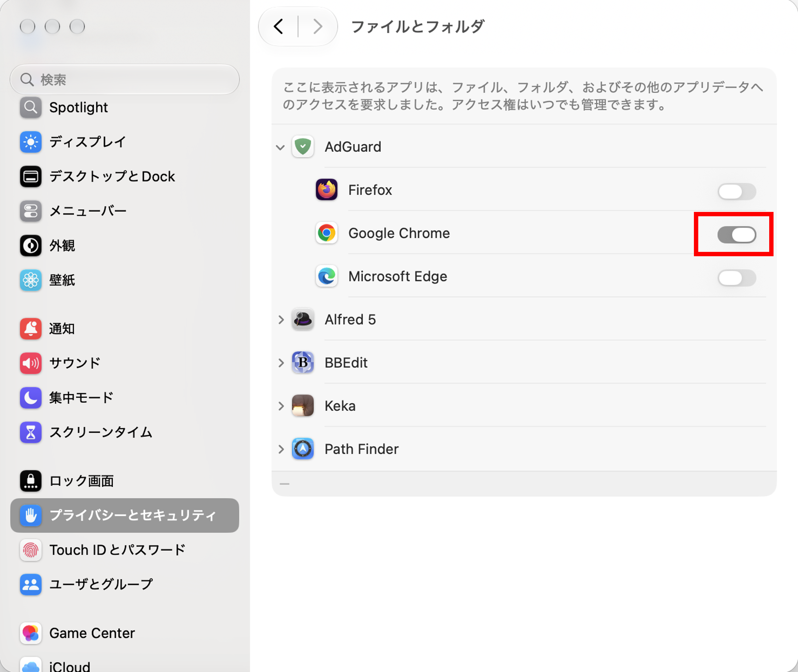Click the Spotlight sidebar icon
Image resolution: width=798 pixels, height=672 pixels.
click(31, 108)
